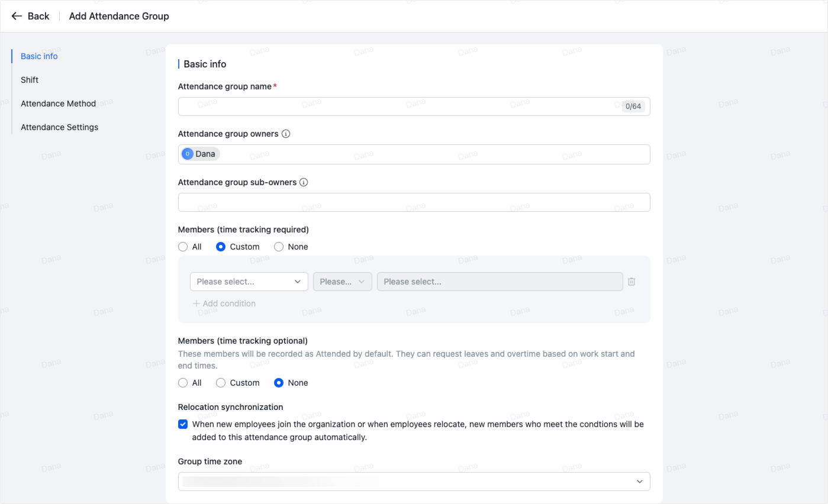Switch to the Shift section
Image resolution: width=828 pixels, height=504 pixels.
point(30,80)
